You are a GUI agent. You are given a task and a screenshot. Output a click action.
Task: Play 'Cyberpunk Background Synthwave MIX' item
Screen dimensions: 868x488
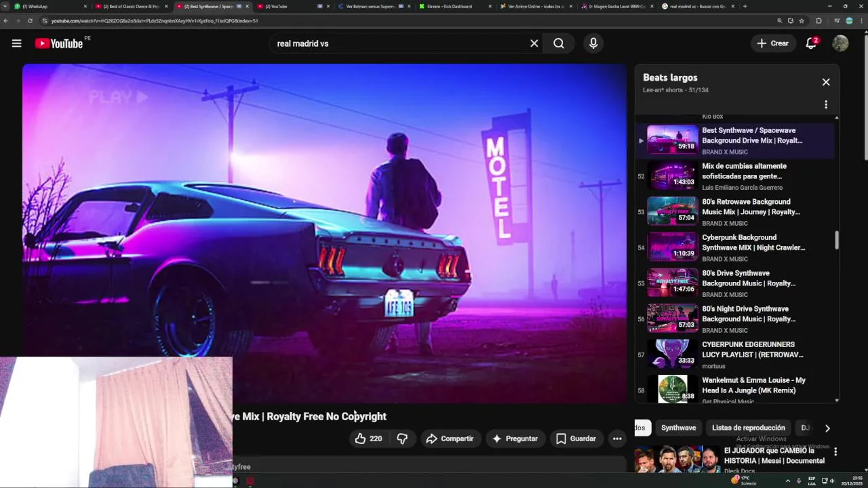point(736,248)
